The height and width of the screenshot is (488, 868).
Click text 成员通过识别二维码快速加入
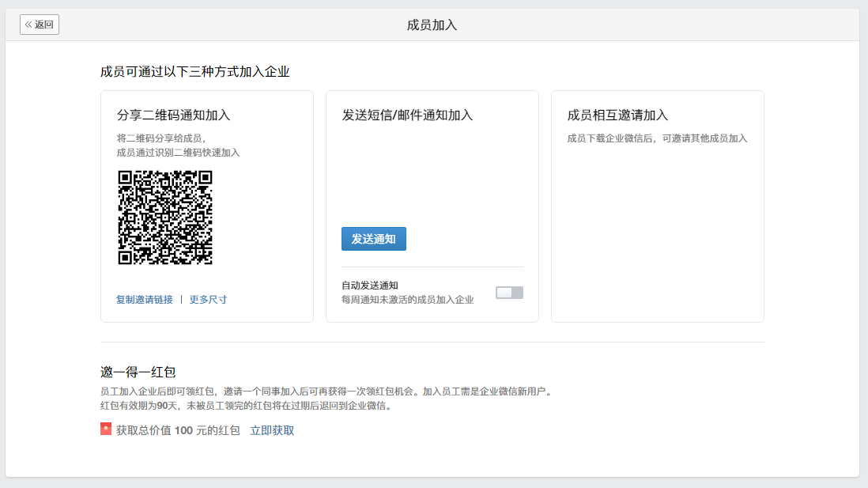click(178, 153)
